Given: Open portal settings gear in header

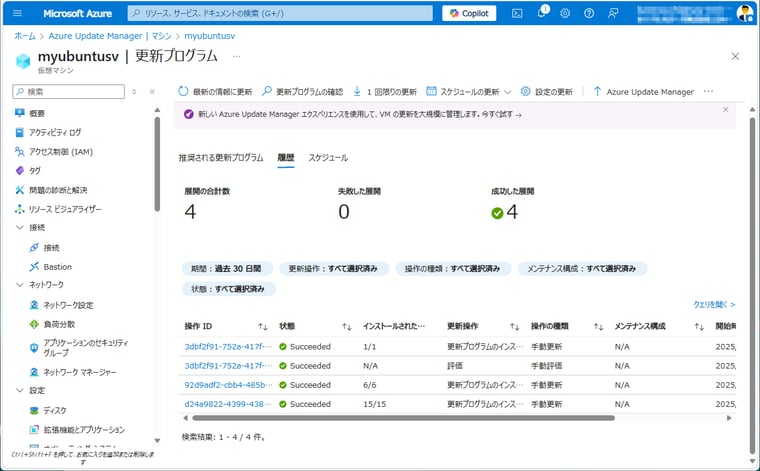Looking at the screenshot, I should point(565,13).
